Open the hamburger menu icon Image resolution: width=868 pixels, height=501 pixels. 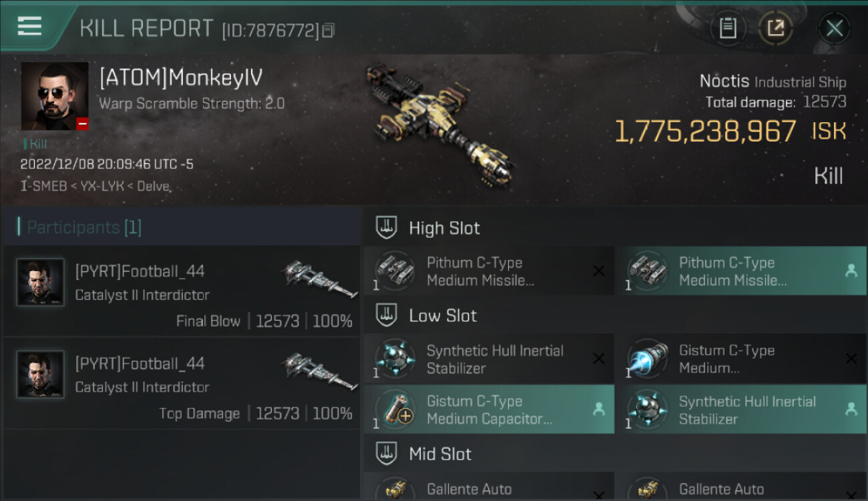click(29, 26)
